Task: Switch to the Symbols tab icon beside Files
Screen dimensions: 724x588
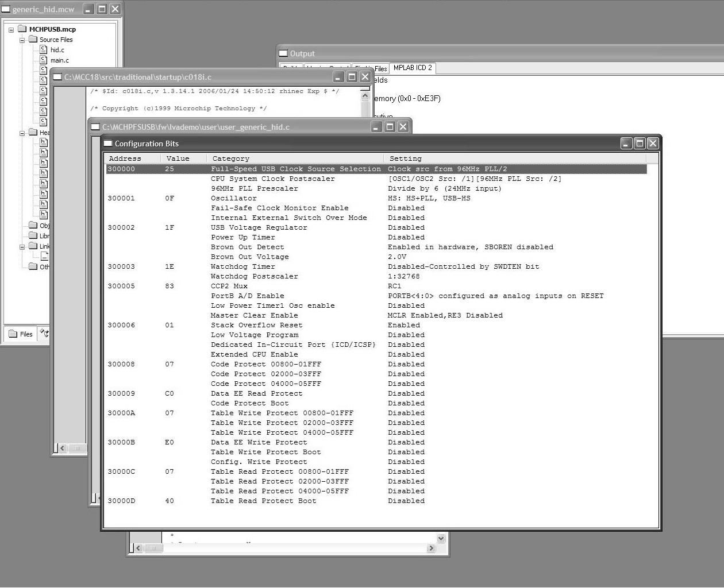Action: click(x=44, y=333)
